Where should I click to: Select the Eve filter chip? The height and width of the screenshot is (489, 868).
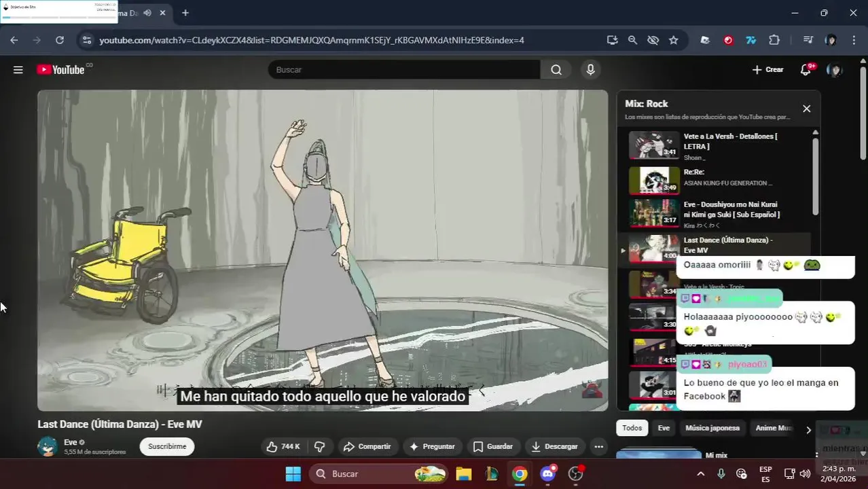[x=664, y=428]
